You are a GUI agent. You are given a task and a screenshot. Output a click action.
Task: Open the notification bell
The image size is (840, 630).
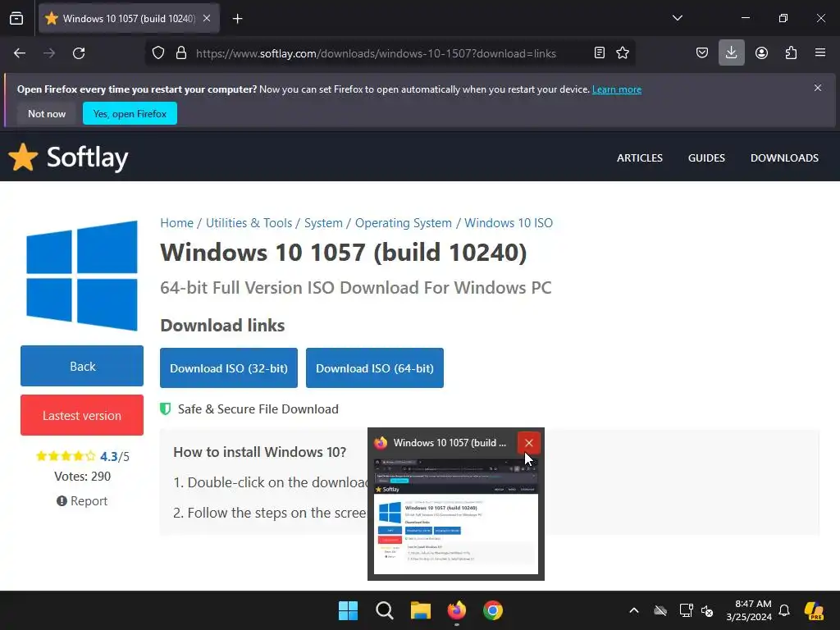point(784,610)
